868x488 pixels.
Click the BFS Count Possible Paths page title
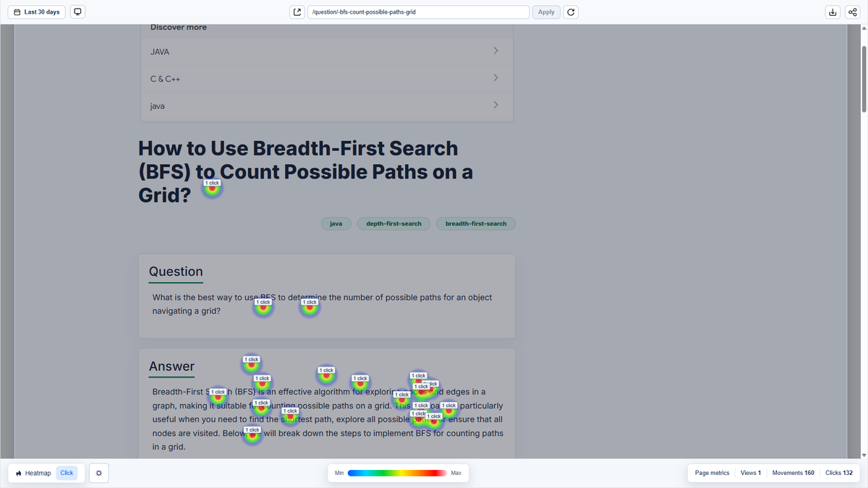[305, 171]
